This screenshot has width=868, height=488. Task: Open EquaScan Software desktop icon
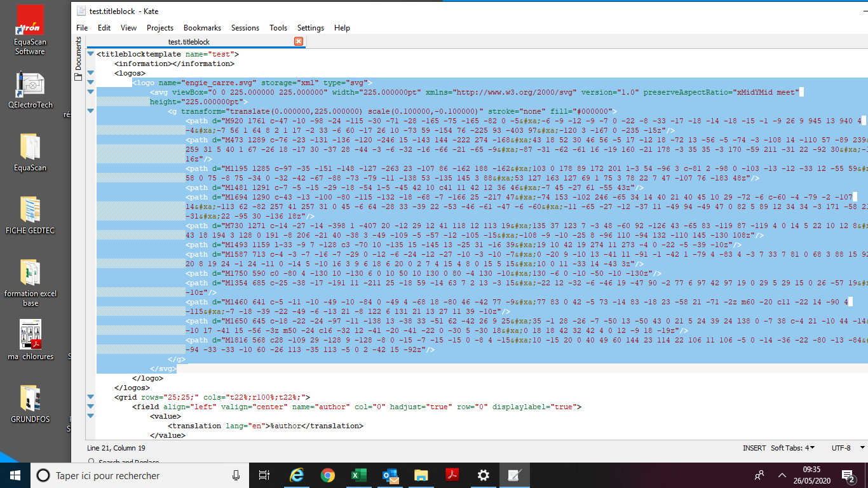coord(30,30)
